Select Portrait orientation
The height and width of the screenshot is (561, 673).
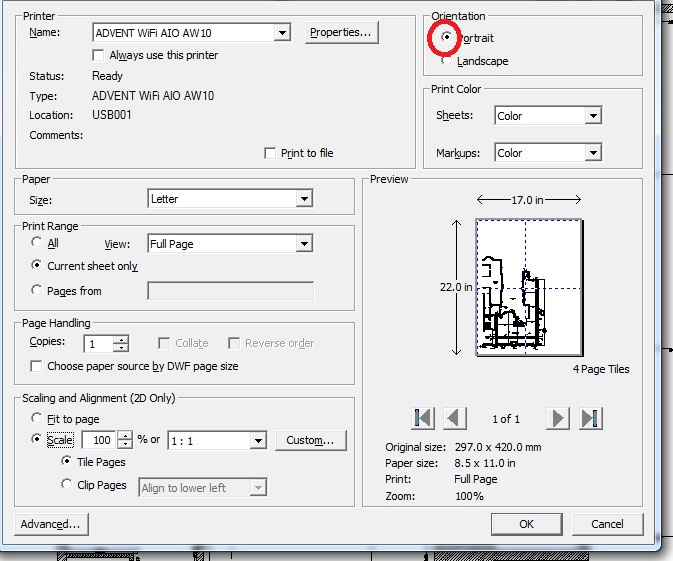point(446,37)
